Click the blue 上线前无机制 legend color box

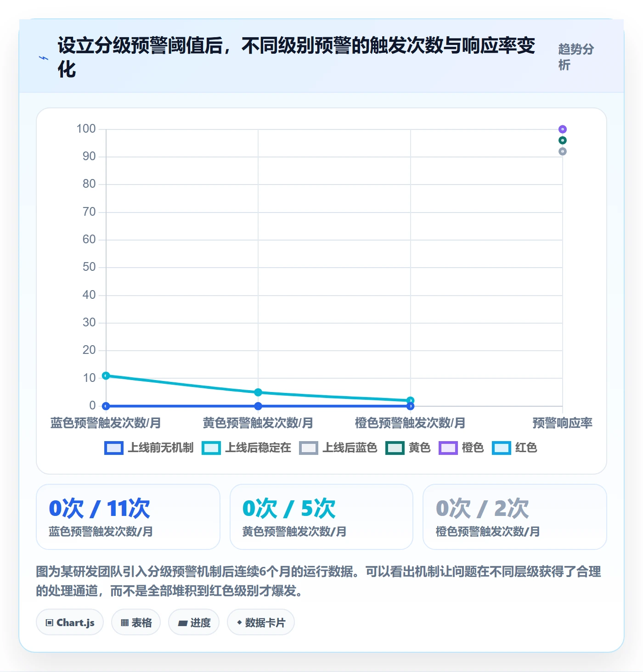pyautogui.click(x=114, y=448)
